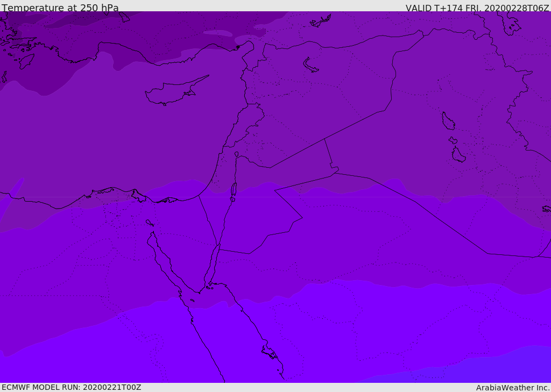This screenshot has height=392, width=551.
Task: Click the Great Bitter Lake outline
Action: click(150, 223)
